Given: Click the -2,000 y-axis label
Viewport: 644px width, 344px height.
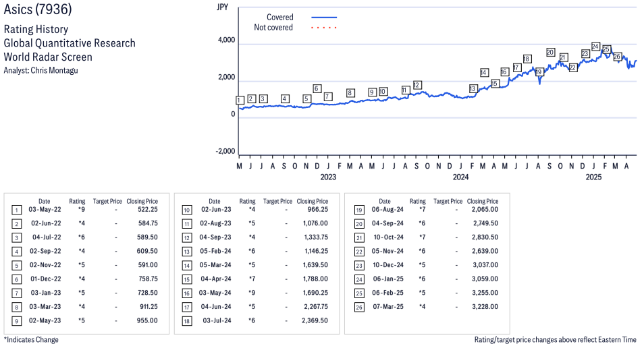Looking at the screenshot, I should 225,151.
